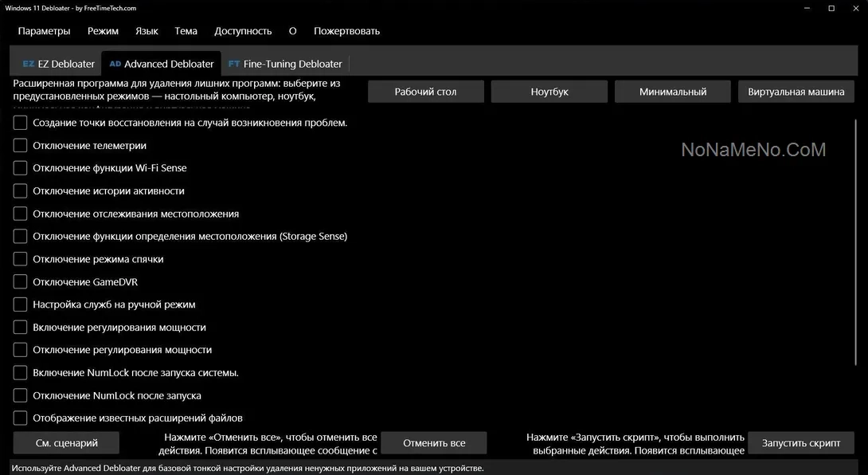This screenshot has width=868, height=475.
Task: Switch to the EZ Debloater tab
Action: tap(58, 64)
